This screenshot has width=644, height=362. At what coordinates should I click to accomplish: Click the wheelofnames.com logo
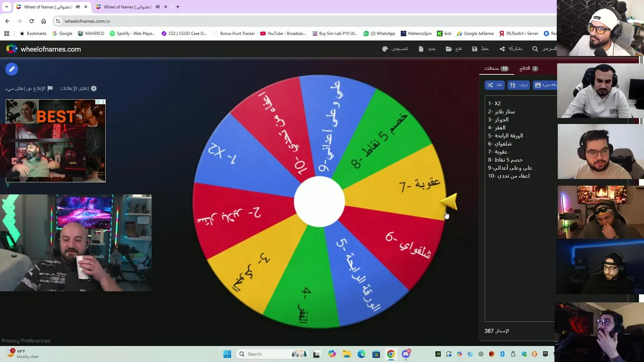tap(43, 49)
